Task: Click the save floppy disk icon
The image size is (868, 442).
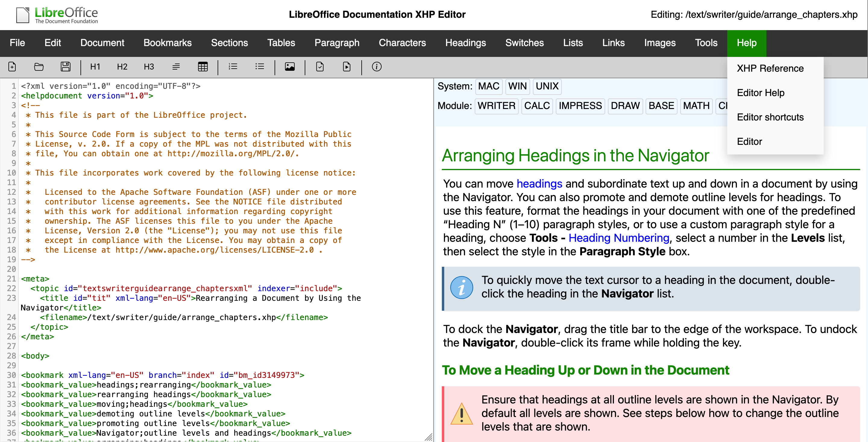Action: [65, 67]
